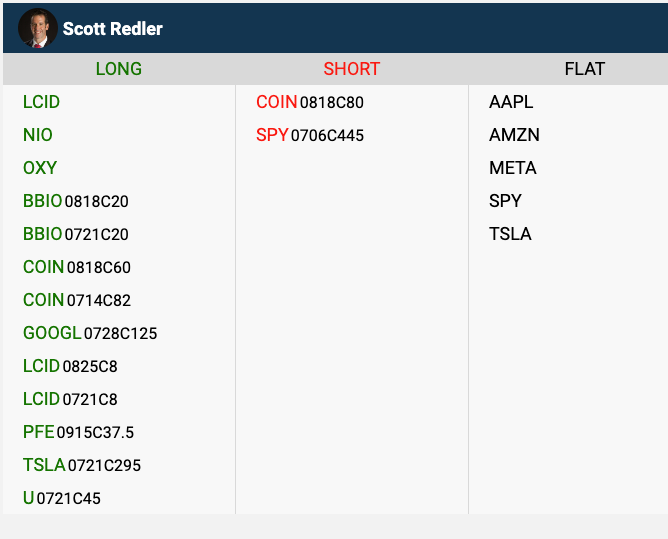
Task: Select the BBIO 0818C20 option
Action: click(75, 201)
